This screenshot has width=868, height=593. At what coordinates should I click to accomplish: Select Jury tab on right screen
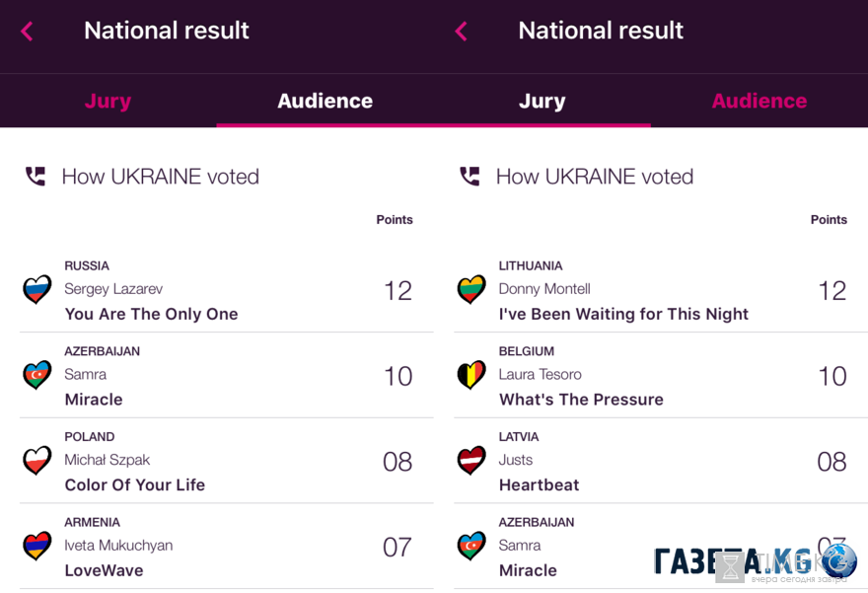[542, 101]
